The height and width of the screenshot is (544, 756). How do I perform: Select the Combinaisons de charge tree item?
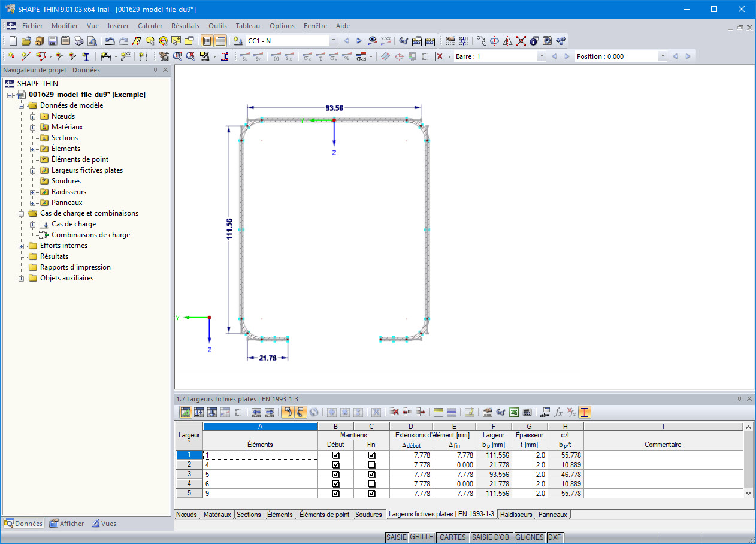pyautogui.click(x=90, y=235)
